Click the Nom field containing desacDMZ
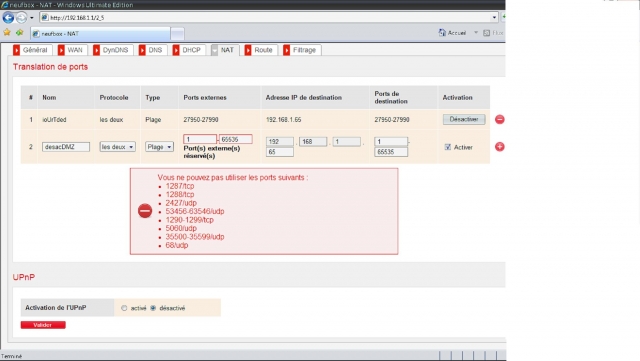Image resolution: width=640 pixels, height=361 pixels. pyautogui.click(x=66, y=147)
